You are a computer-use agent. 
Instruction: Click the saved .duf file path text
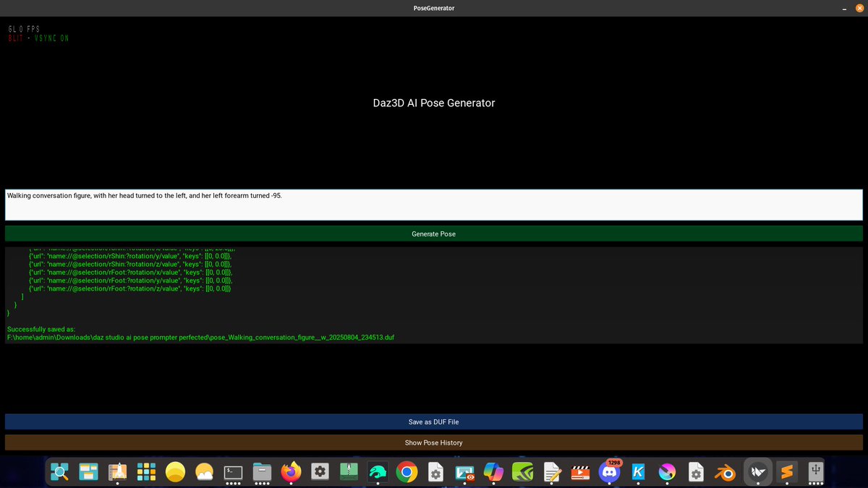(200, 338)
